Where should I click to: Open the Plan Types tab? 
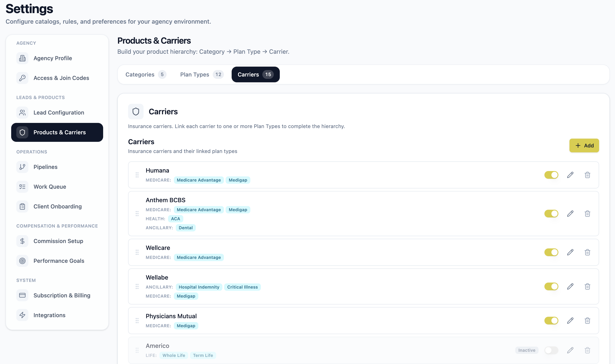(202, 75)
